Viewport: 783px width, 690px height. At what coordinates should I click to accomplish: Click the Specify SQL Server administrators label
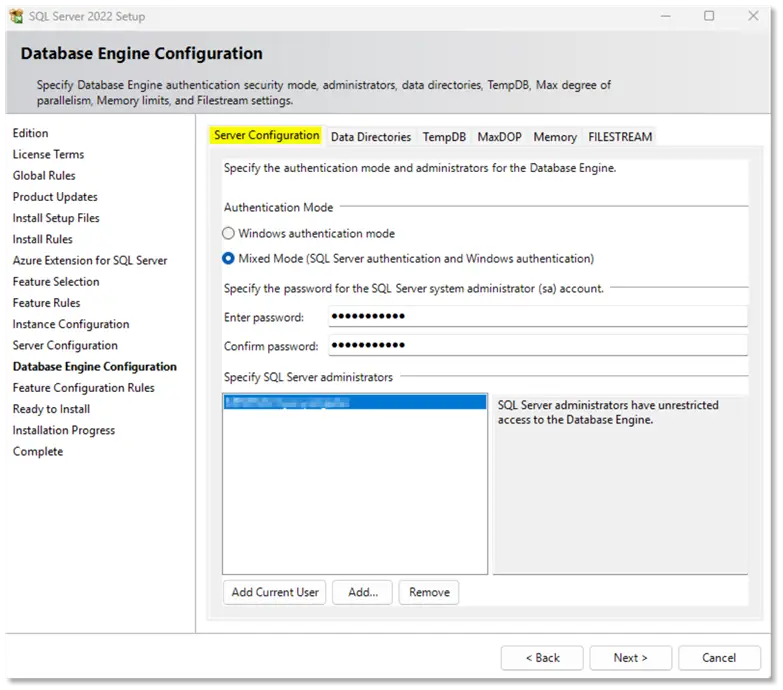(308, 377)
